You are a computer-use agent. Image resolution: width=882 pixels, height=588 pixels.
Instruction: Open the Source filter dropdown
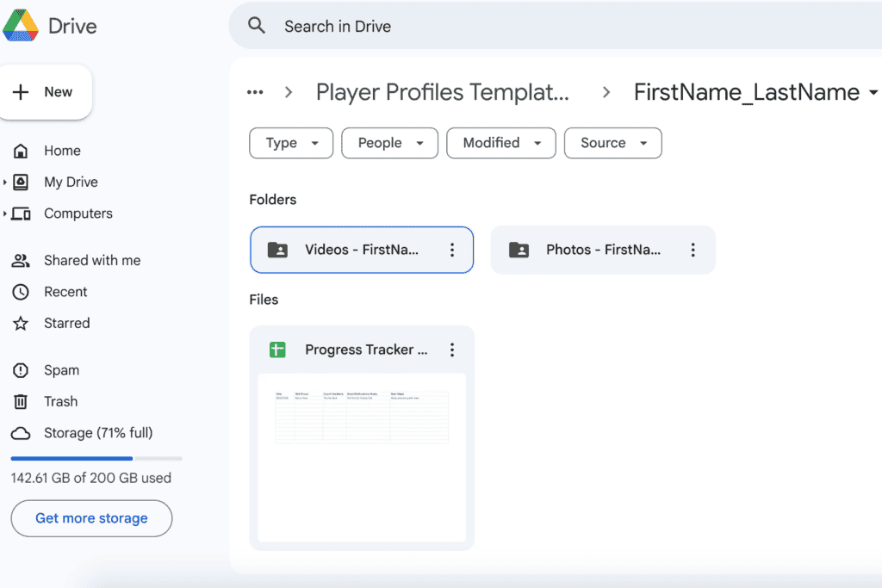tap(613, 144)
